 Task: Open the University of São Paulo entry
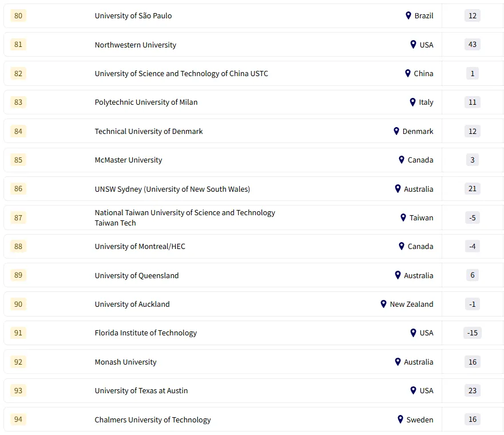(133, 16)
